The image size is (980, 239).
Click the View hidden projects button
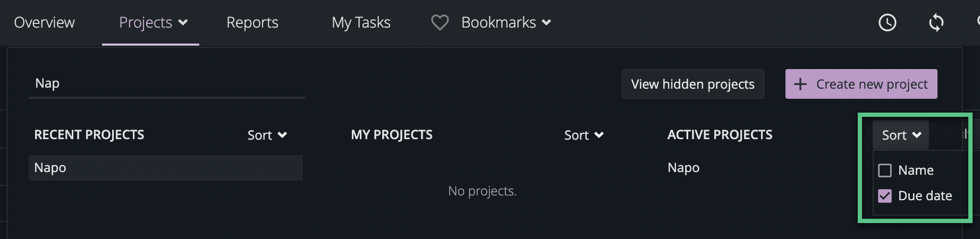[692, 84]
